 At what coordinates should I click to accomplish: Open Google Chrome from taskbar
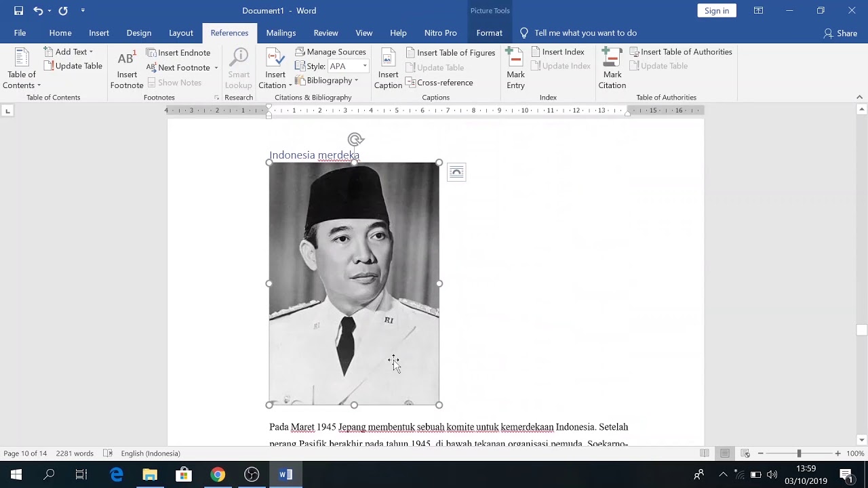(x=218, y=474)
